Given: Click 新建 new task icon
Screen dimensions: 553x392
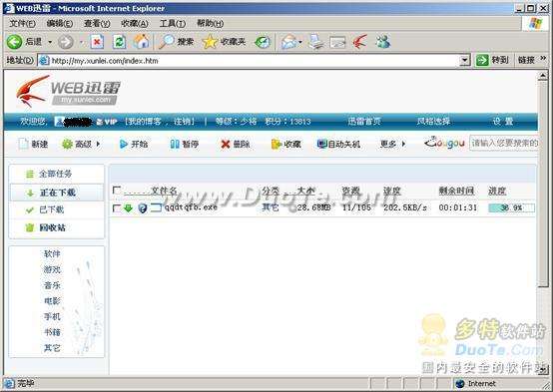Looking at the screenshot, I should (x=24, y=144).
